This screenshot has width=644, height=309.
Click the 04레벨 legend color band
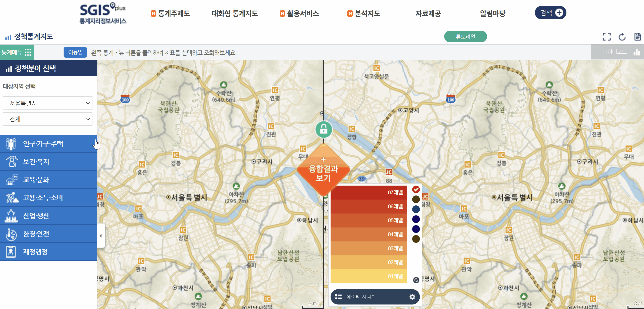pyautogui.click(x=369, y=234)
